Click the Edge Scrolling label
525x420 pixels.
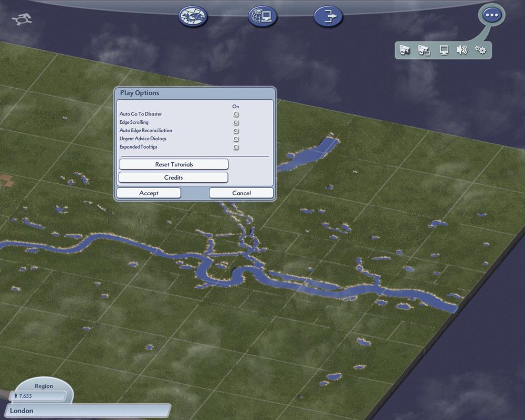point(134,122)
